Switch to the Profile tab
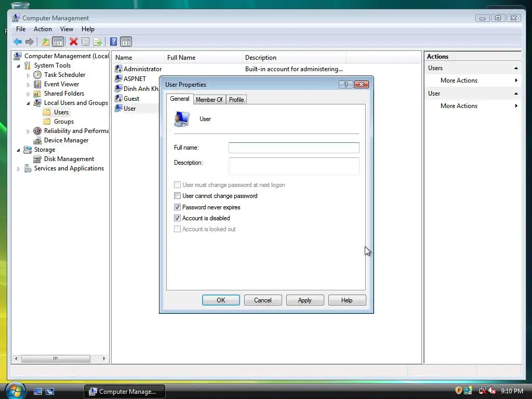The height and width of the screenshot is (399, 532). pyautogui.click(x=236, y=100)
